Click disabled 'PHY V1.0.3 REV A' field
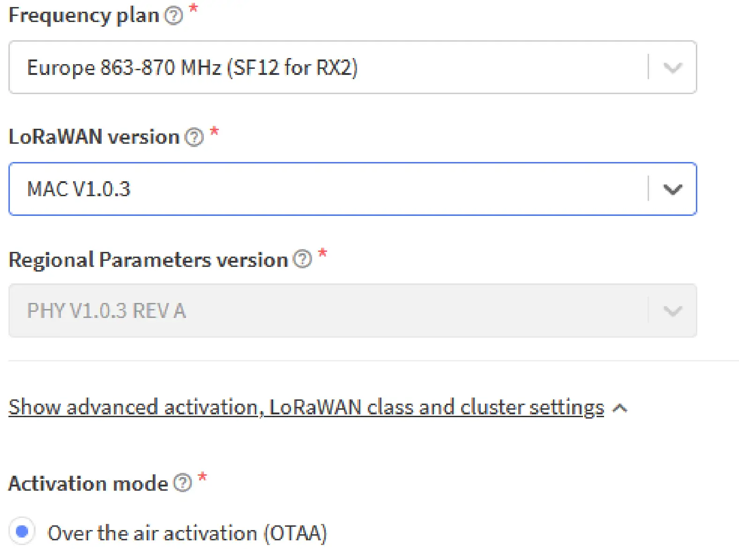The height and width of the screenshot is (560, 739). (x=106, y=311)
